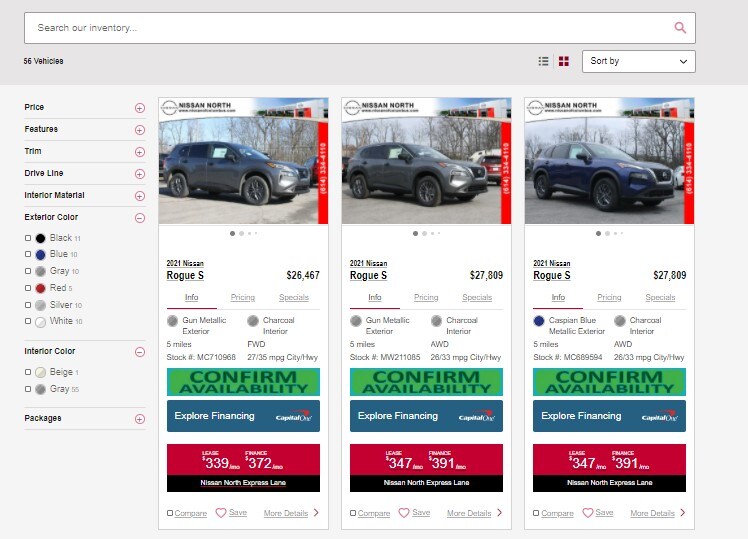The image size is (748, 539).
Task: Click More Details arrow on Stock MW211085 card
Action: pyautogui.click(x=499, y=513)
